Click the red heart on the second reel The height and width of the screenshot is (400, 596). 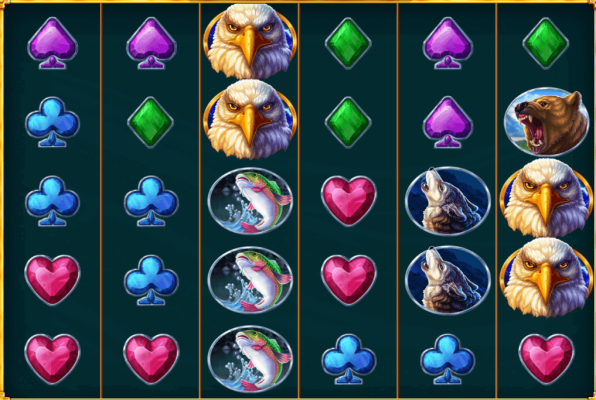151,359
